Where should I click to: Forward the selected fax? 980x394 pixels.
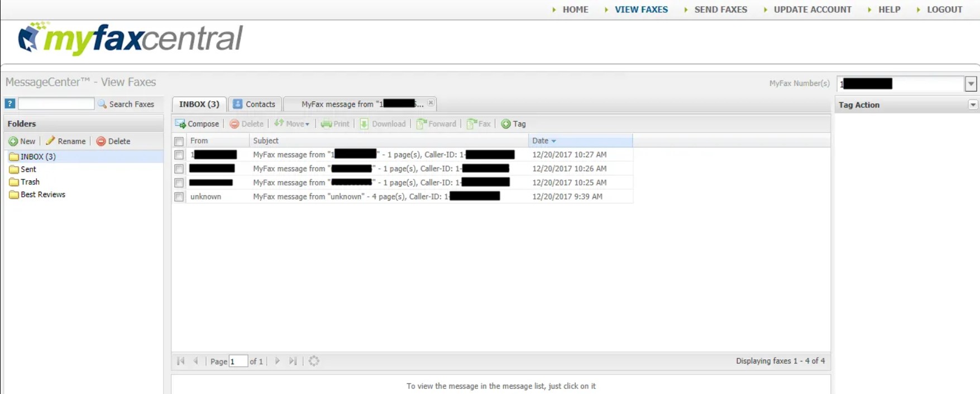(437, 124)
